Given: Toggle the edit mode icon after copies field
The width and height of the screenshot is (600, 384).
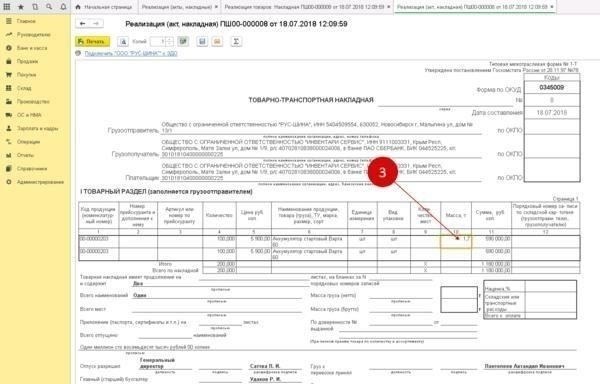Looking at the screenshot, I should 183,41.
